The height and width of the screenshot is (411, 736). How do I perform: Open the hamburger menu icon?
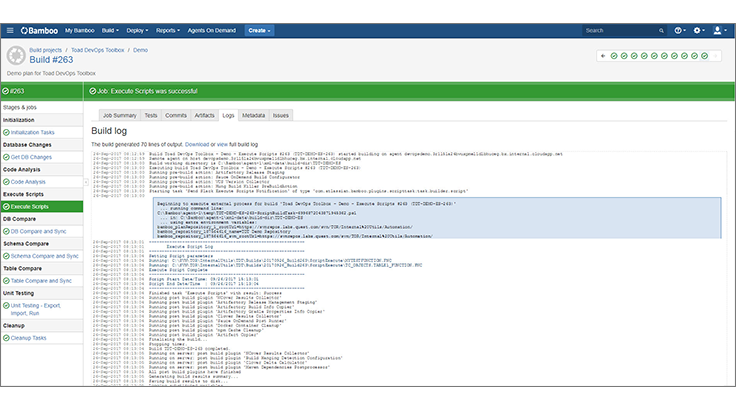[x=10, y=30]
